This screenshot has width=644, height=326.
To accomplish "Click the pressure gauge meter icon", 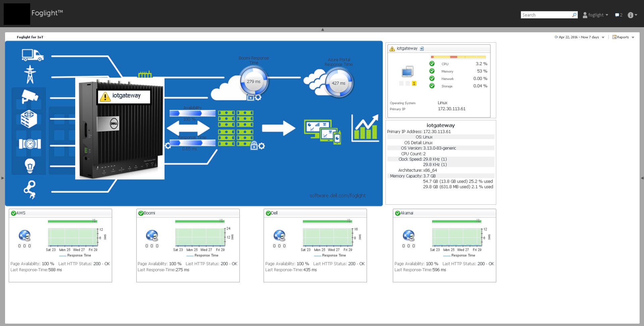I will (x=30, y=144).
